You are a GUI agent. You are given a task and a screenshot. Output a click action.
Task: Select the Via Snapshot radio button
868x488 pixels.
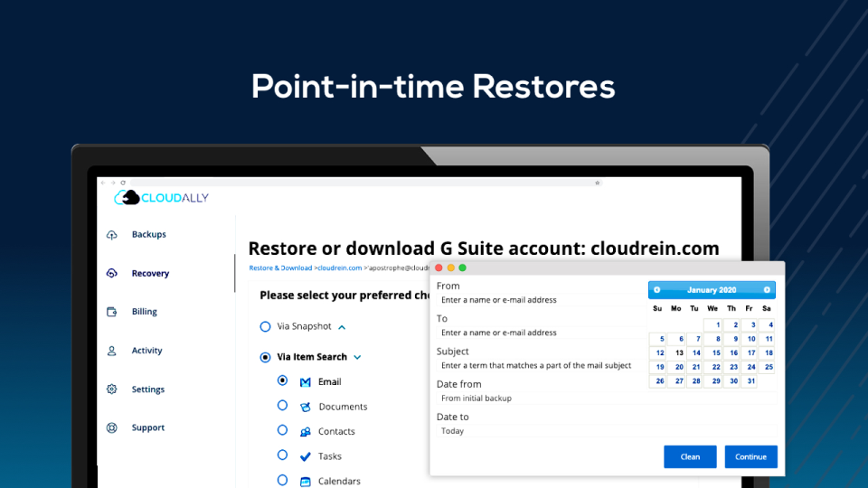click(265, 326)
